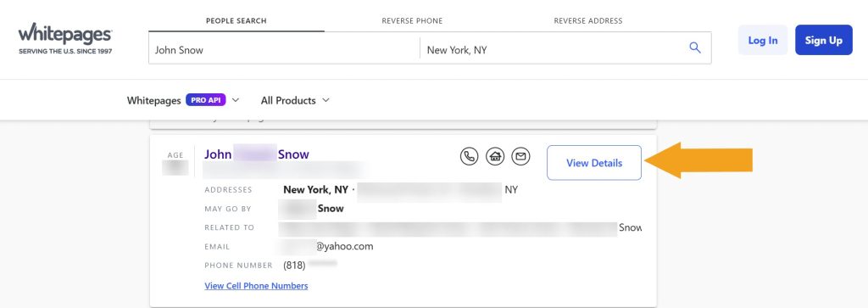The height and width of the screenshot is (308, 868).
Task: Click the @yahoo.com email text
Action: (x=344, y=246)
